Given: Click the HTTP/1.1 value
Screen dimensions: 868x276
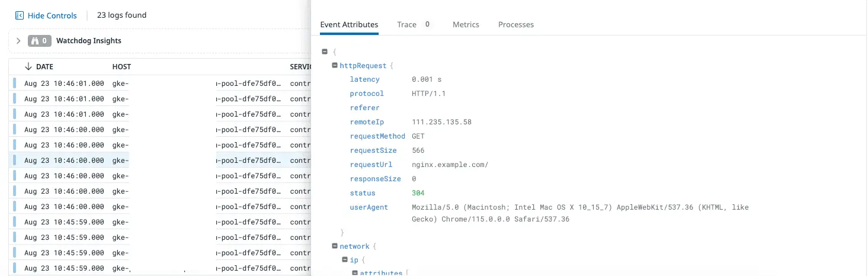Looking at the screenshot, I should click(x=428, y=94).
